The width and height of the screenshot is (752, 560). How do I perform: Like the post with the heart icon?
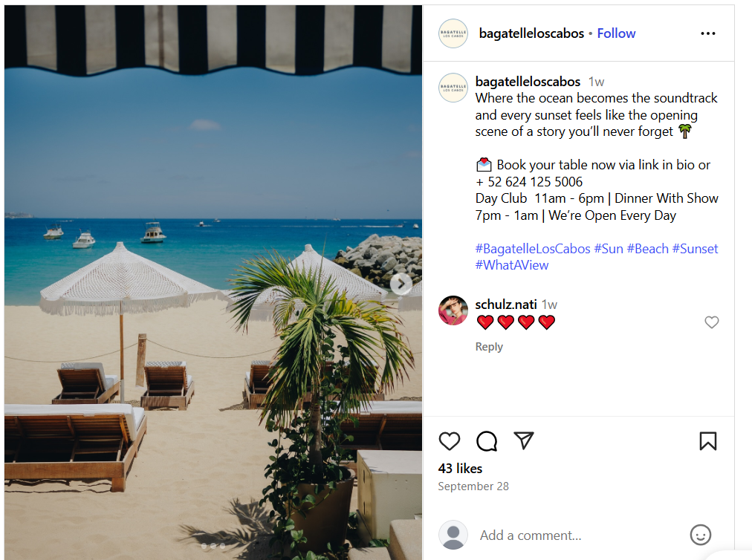[450, 441]
